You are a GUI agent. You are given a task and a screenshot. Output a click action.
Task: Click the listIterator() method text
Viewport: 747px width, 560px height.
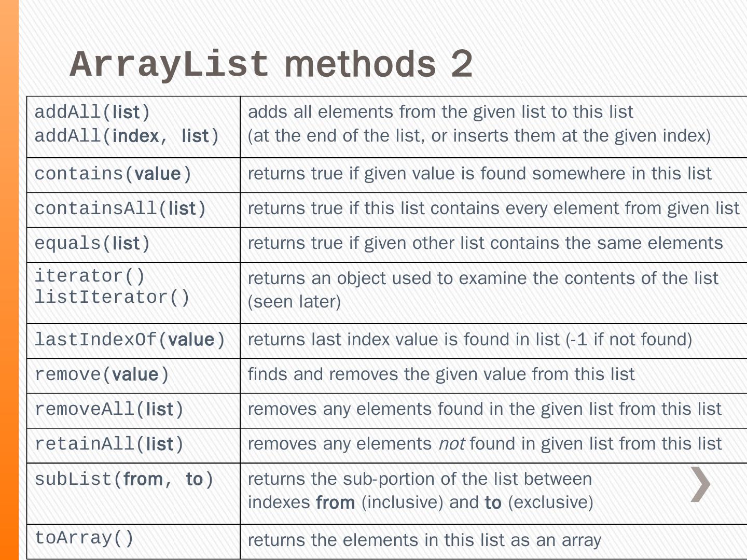[112, 298]
